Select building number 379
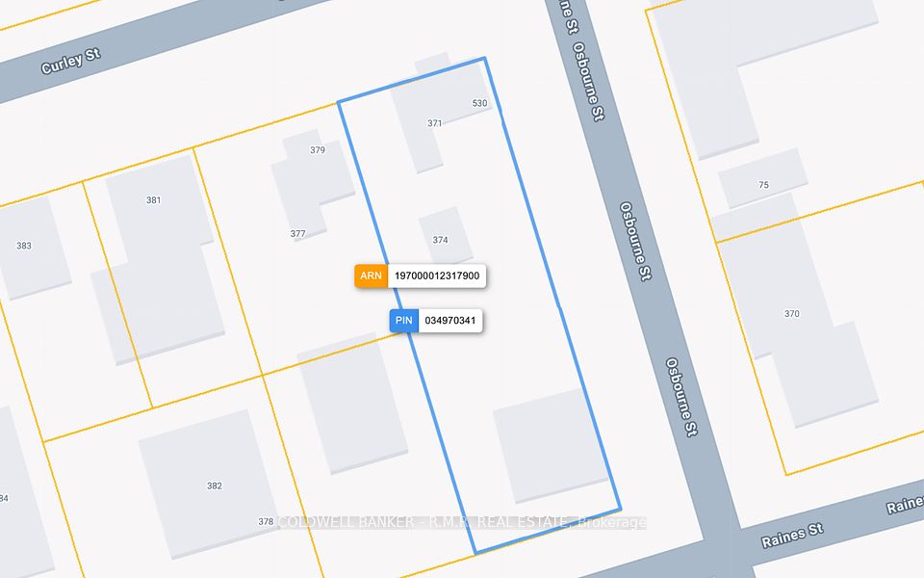Screen dimensions: 924x578 317,150
